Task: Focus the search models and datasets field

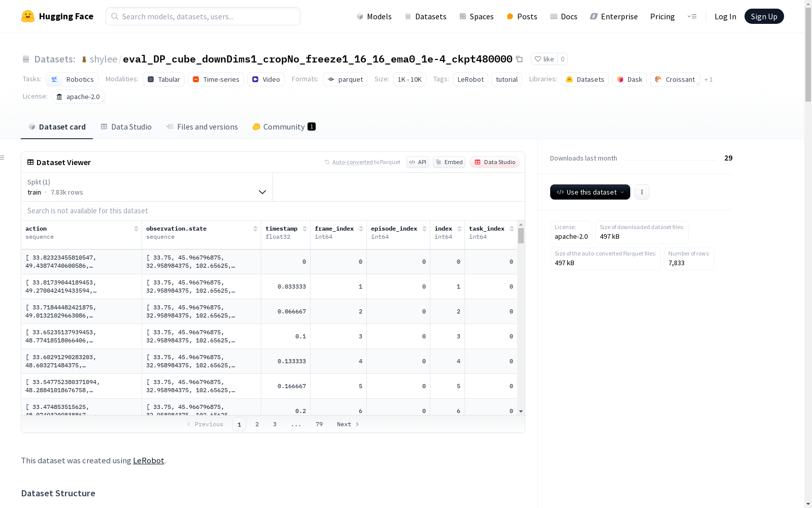Action: [x=203, y=16]
